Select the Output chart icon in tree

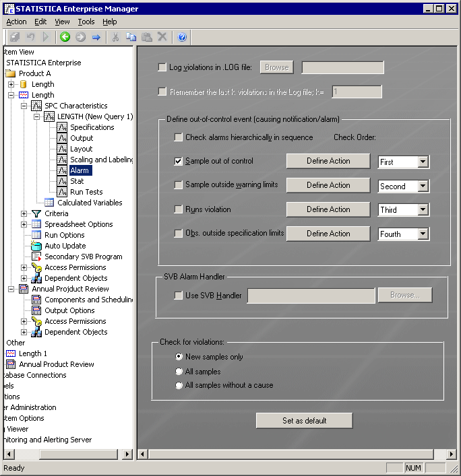[x=62, y=138]
